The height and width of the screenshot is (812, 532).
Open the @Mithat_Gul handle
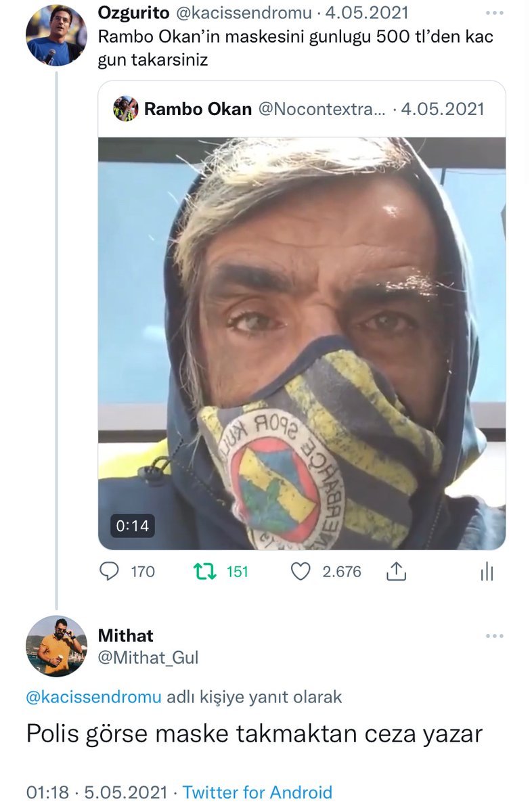coord(148,657)
